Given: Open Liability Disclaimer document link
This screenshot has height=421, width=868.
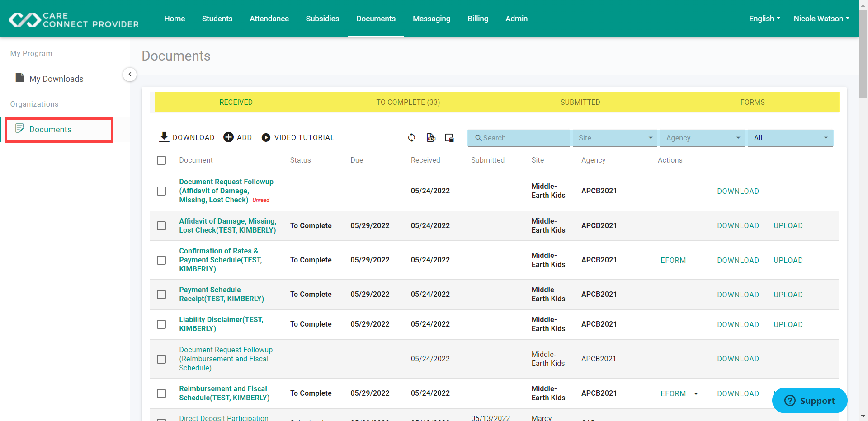Looking at the screenshot, I should coord(221,324).
